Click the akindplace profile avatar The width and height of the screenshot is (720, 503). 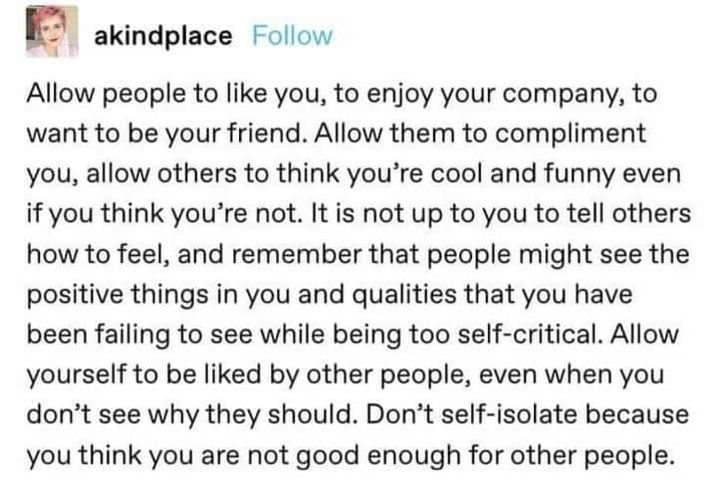(x=52, y=32)
